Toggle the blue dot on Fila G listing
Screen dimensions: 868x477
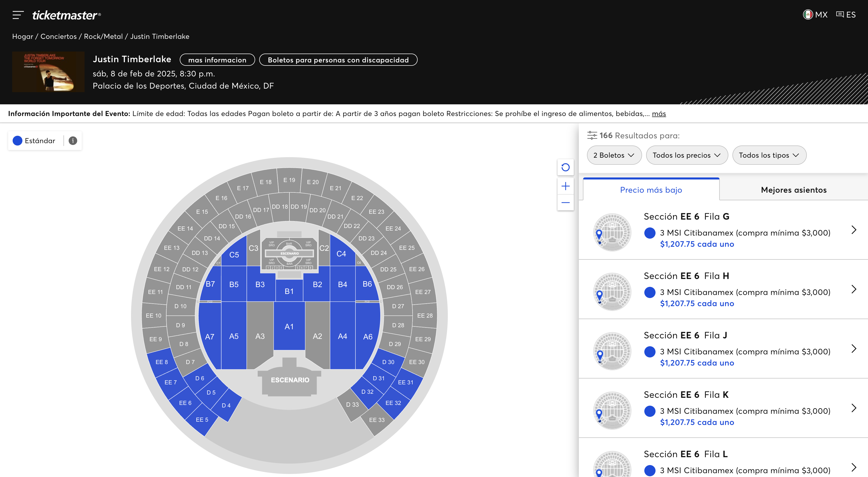click(x=650, y=233)
